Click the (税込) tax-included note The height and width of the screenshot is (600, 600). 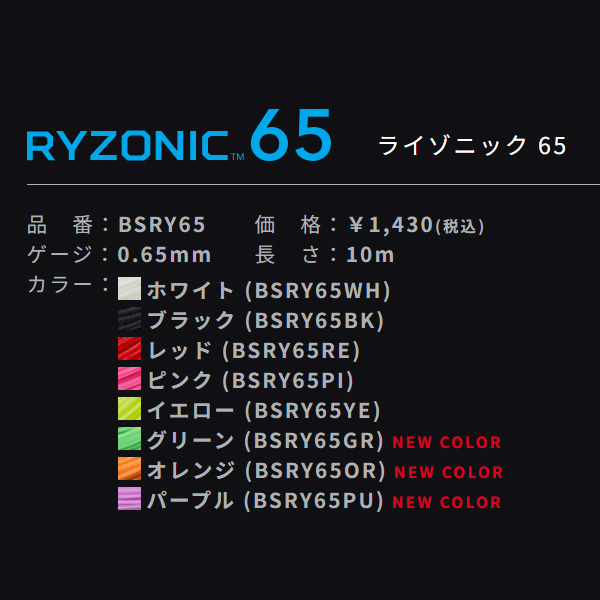[460, 227]
